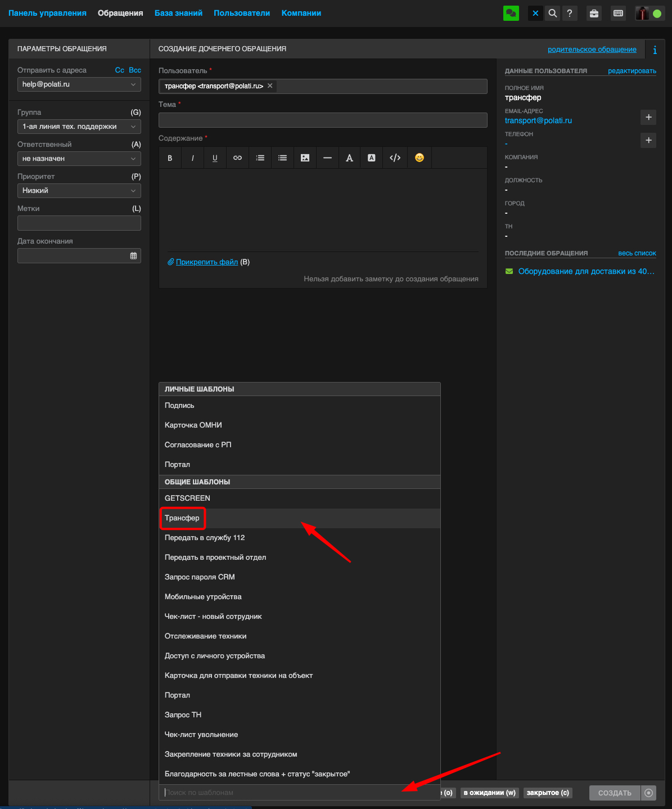
Task: Insert an image into the content
Action: (305, 158)
